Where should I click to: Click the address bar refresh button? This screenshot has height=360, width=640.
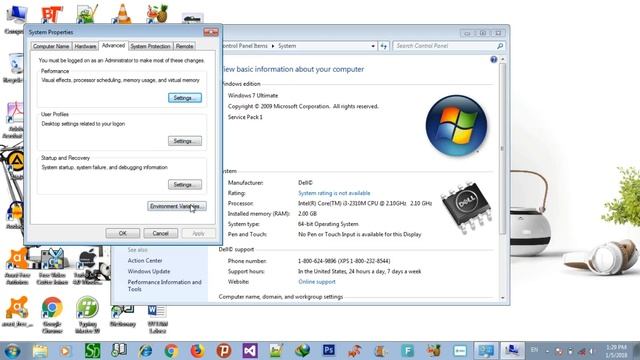(x=384, y=46)
